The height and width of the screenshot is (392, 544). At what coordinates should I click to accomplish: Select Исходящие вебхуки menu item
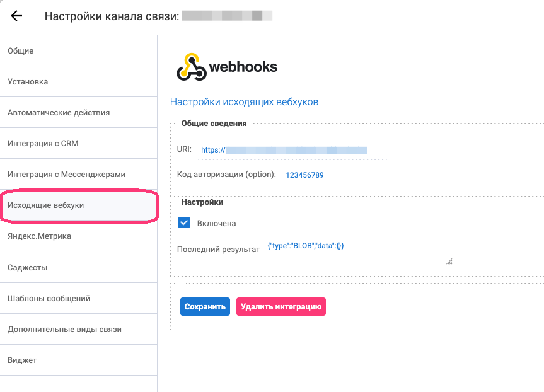tap(45, 205)
